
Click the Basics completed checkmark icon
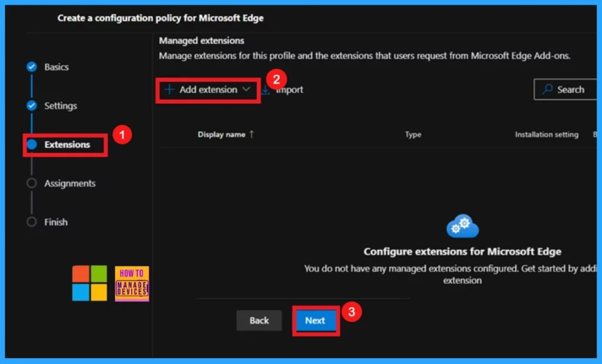[x=32, y=67]
